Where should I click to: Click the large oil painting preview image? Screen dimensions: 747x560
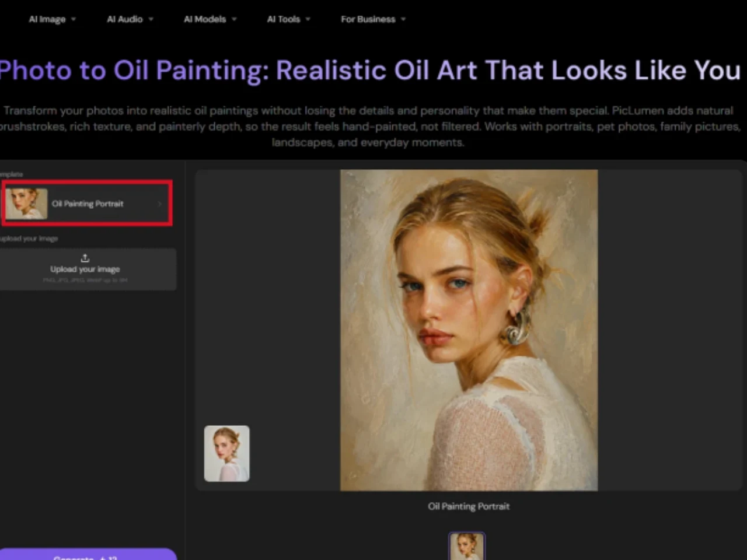[x=469, y=330]
